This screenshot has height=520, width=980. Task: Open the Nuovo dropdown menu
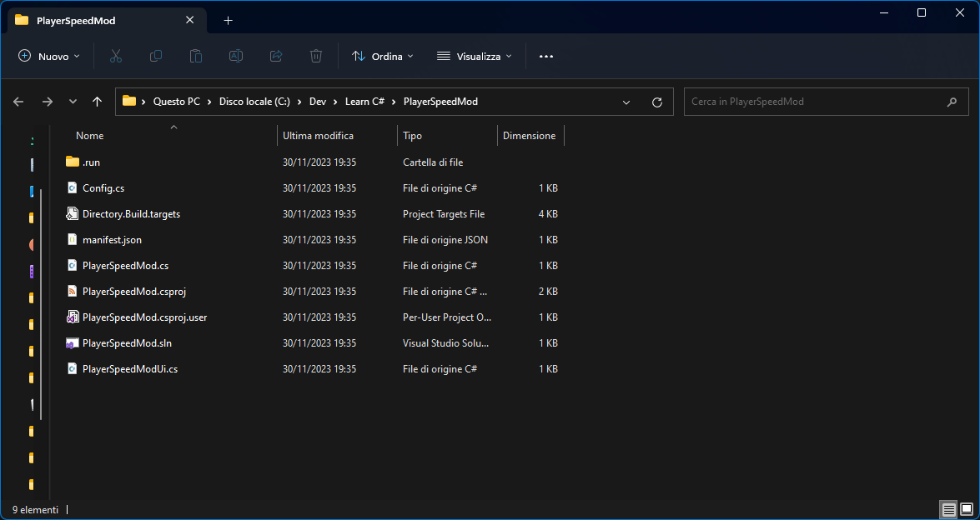[x=50, y=56]
